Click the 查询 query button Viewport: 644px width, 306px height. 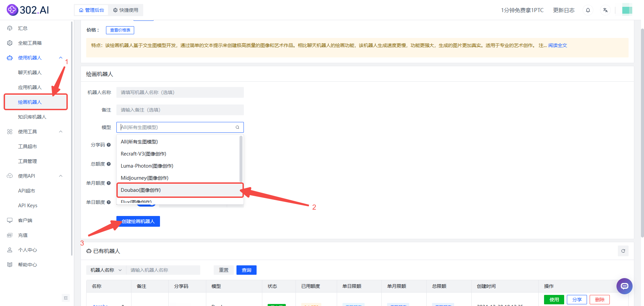[247, 270]
